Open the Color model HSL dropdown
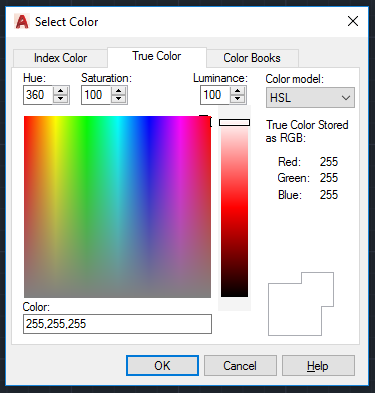 [x=310, y=98]
